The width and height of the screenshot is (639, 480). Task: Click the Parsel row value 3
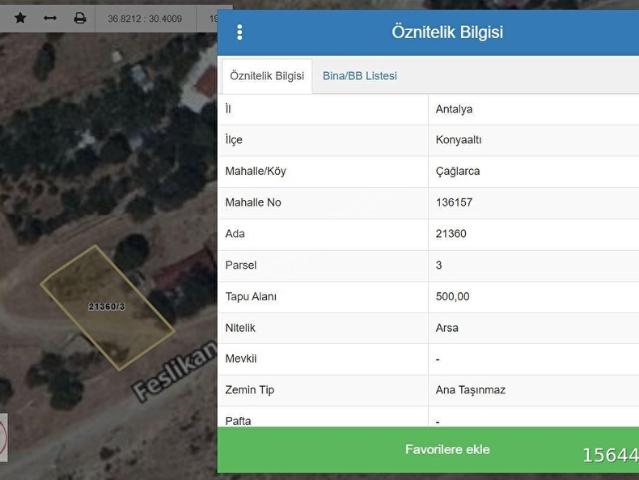pyautogui.click(x=439, y=265)
